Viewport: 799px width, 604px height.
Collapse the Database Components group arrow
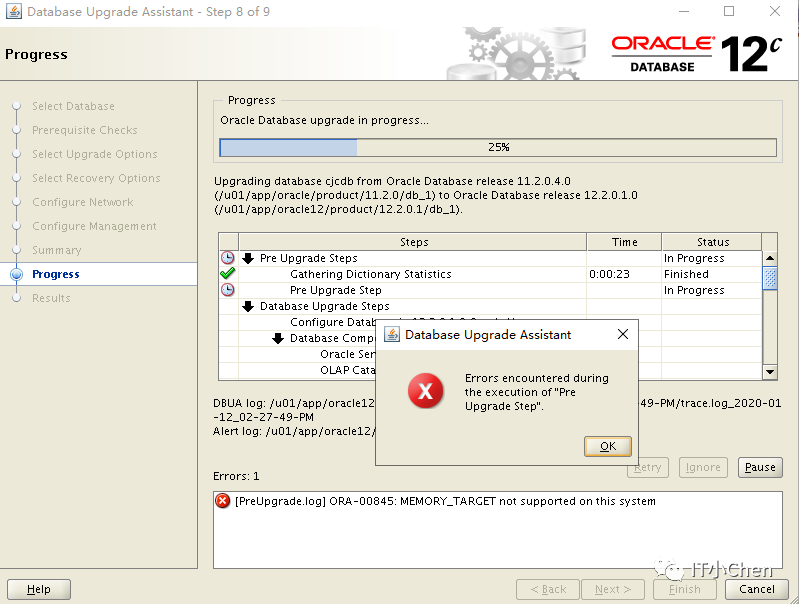(x=278, y=338)
